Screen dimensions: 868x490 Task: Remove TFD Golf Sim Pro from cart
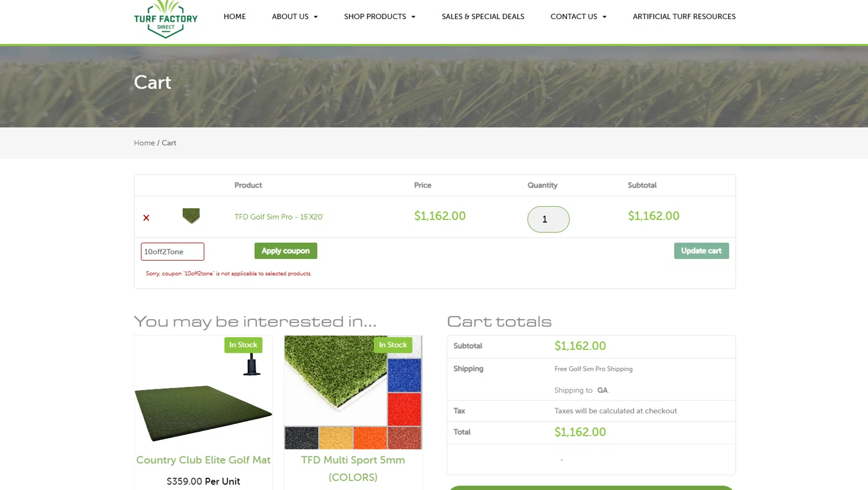coord(146,218)
